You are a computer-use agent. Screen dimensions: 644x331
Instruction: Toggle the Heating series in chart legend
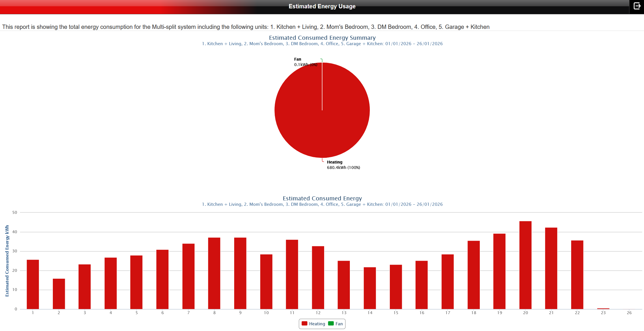pyautogui.click(x=317, y=324)
